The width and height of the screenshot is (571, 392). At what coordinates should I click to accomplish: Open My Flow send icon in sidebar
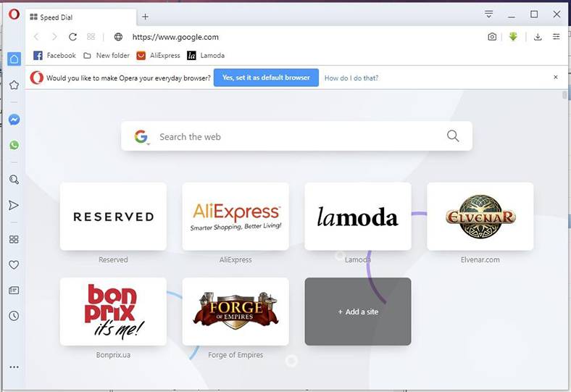coord(14,205)
